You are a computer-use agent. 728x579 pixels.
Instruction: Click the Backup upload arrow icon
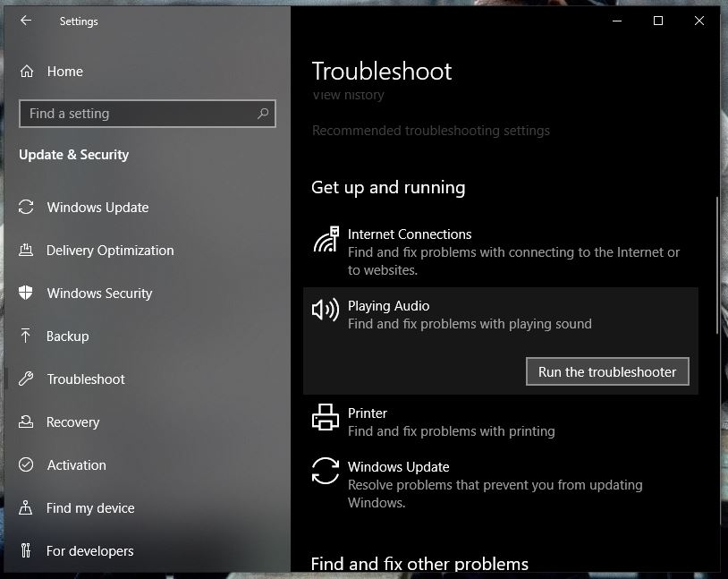26,336
